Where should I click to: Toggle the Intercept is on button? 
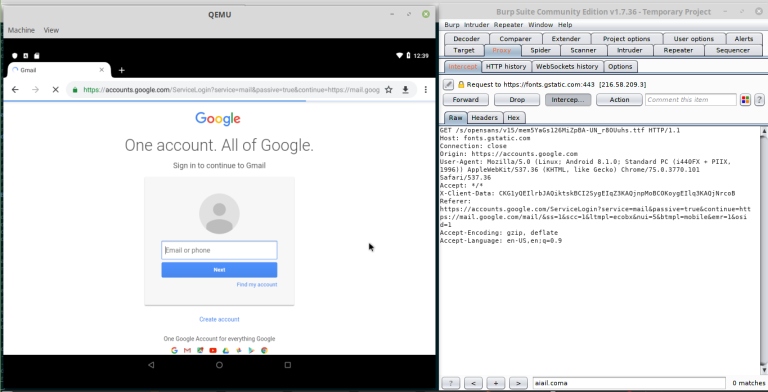[x=568, y=99]
